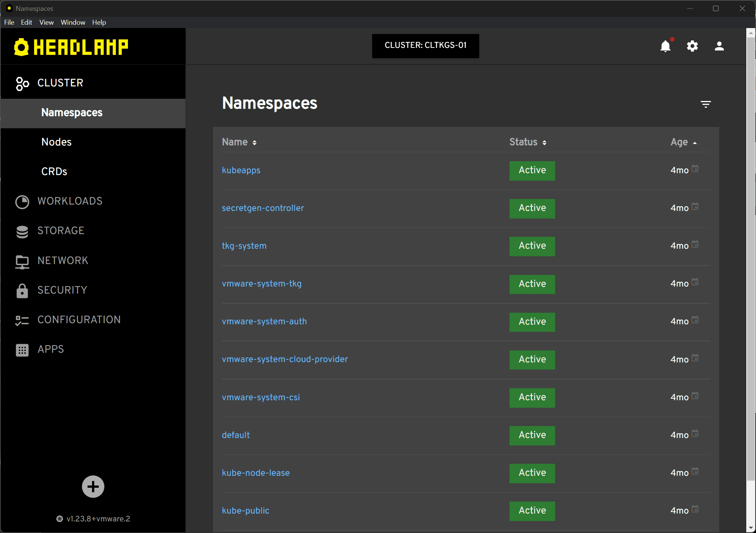Image resolution: width=756 pixels, height=533 pixels.
Task: Open the Configuration sidebar icon
Action: point(22,320)
